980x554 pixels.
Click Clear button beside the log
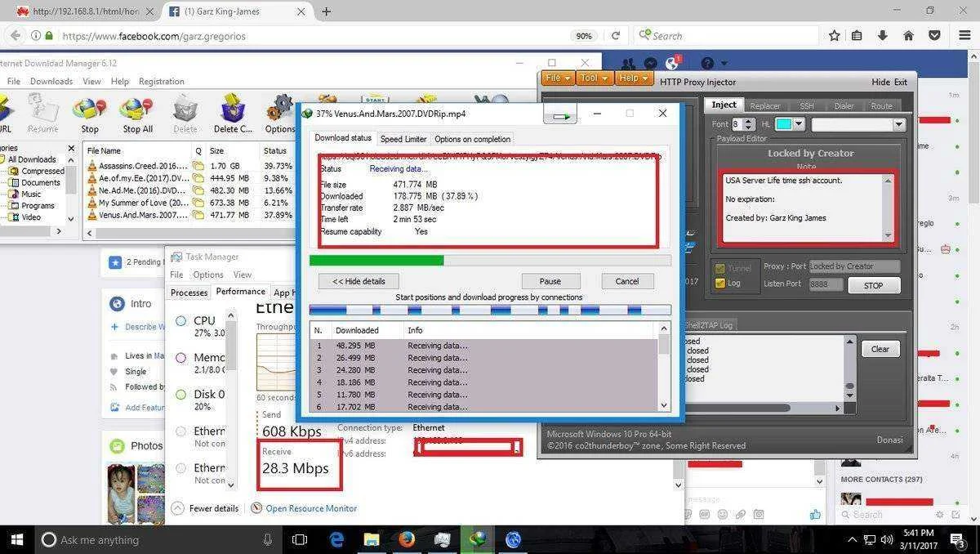tap(880, 349)
